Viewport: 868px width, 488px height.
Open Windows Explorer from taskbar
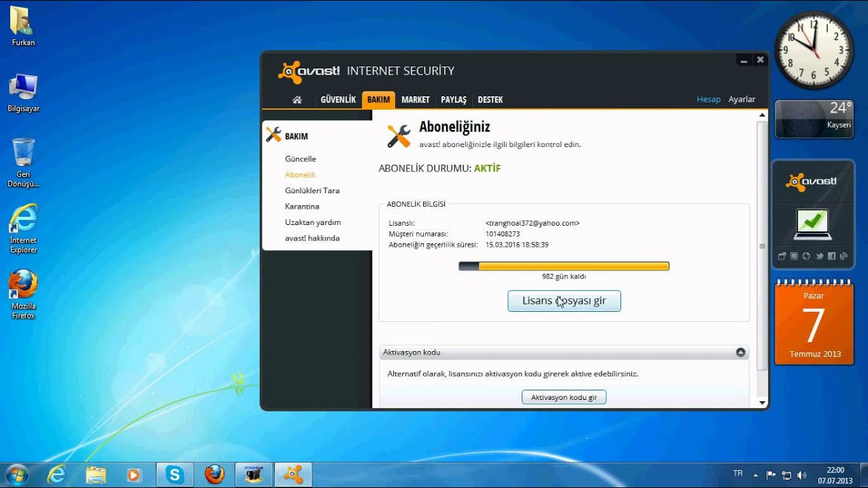click(96, 474)
